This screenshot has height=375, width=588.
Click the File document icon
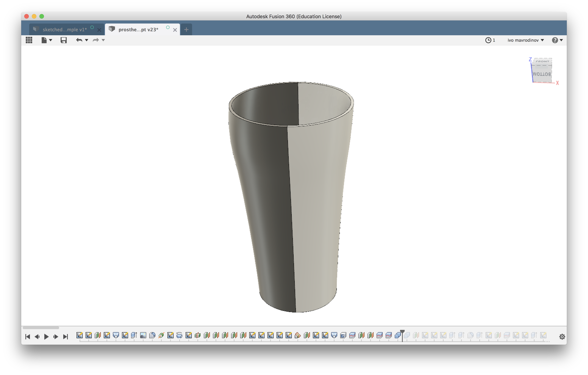tap(44, 40)
